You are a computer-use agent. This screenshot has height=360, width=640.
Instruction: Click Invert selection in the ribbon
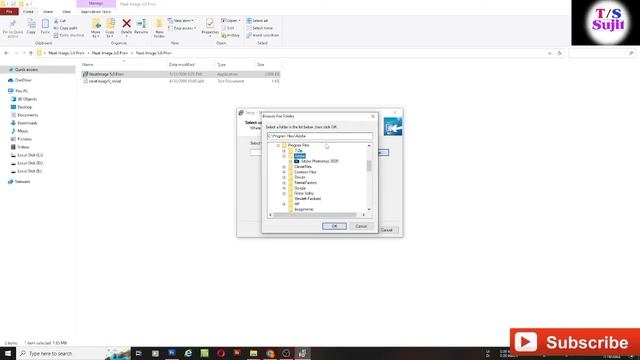click(263, 35)
